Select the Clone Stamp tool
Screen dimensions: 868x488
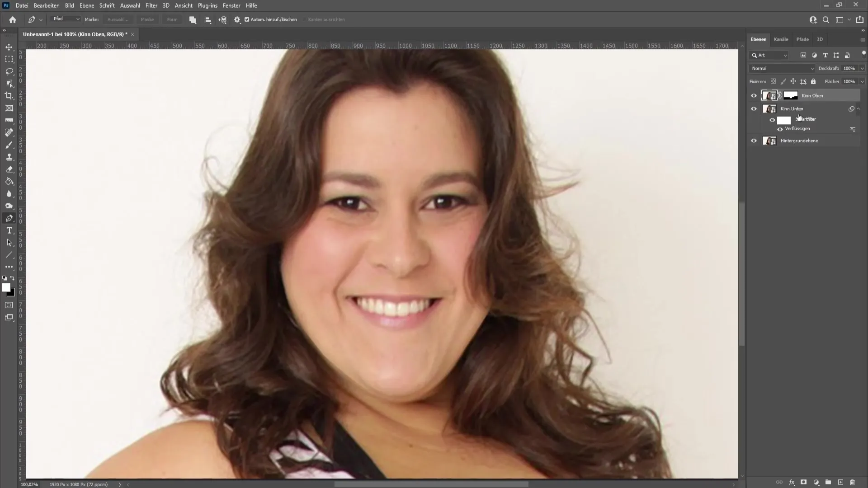[9, 157]
